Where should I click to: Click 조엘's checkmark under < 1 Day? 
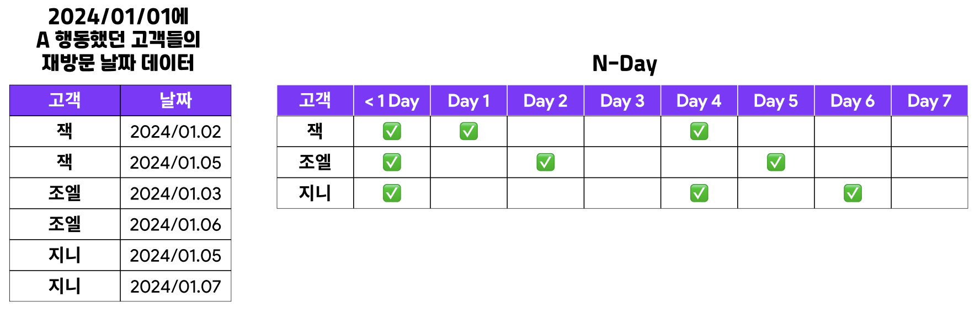[x=392, y=162]
